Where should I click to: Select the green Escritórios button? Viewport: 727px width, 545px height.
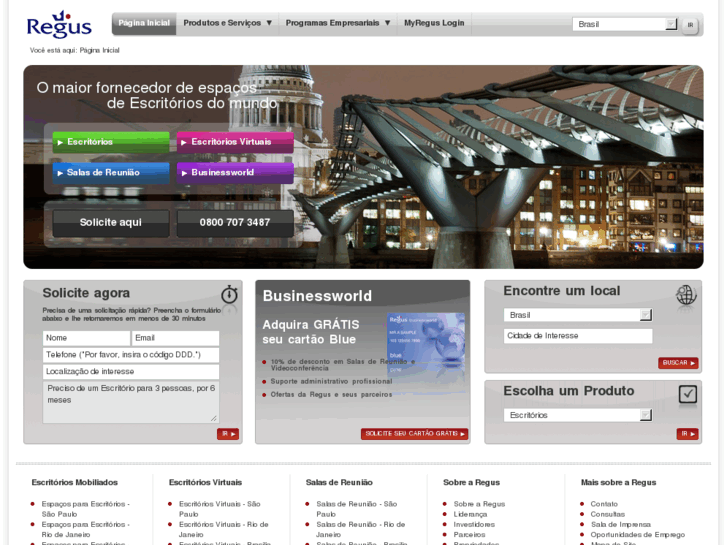(111, 142)
